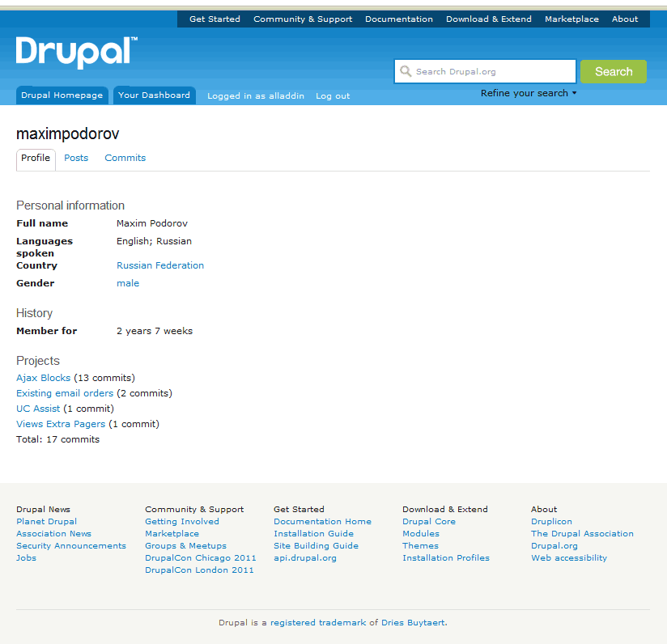Expand the Refine your search arrow
This screenshot has height=644, width=667.
point(574,93)
